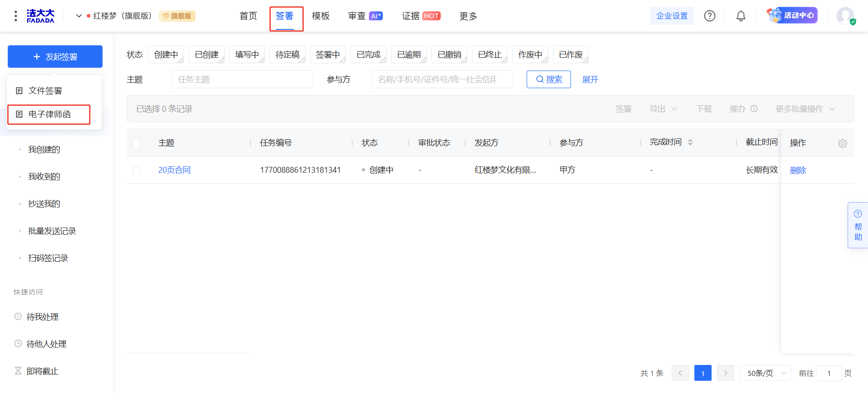
Task: Toggle 已完成 status filter
Action: (368, 54)
